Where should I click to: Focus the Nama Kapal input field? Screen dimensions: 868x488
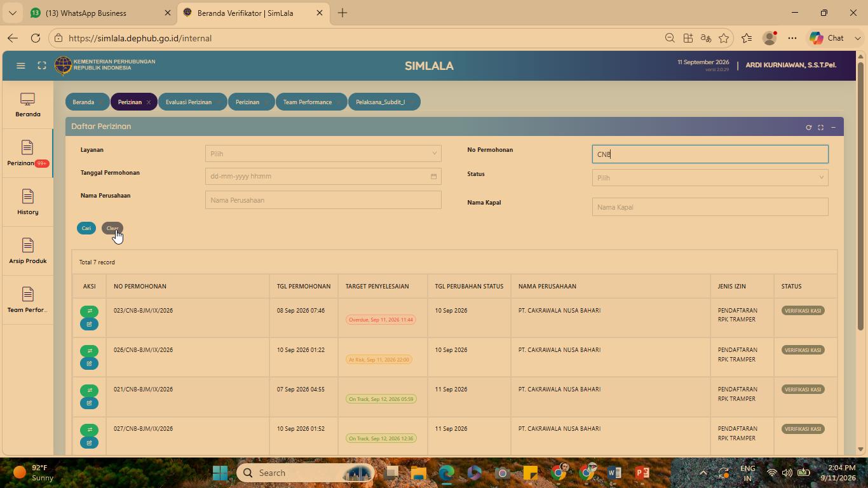click(x=710, y=207)
